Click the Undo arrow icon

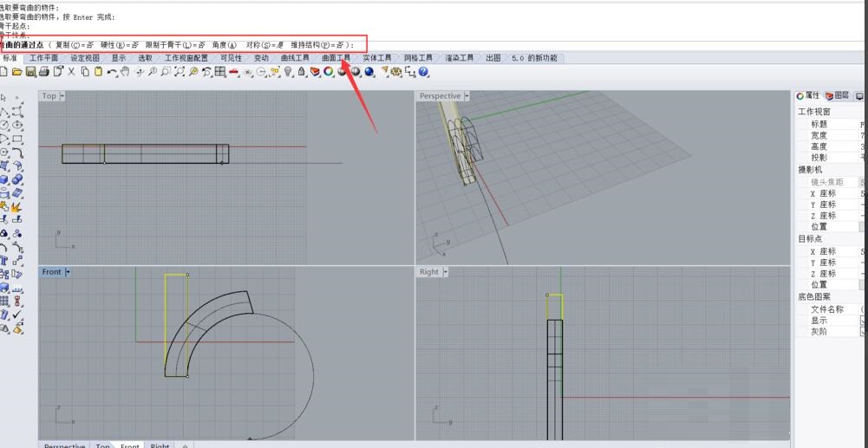tap(112, 72)
